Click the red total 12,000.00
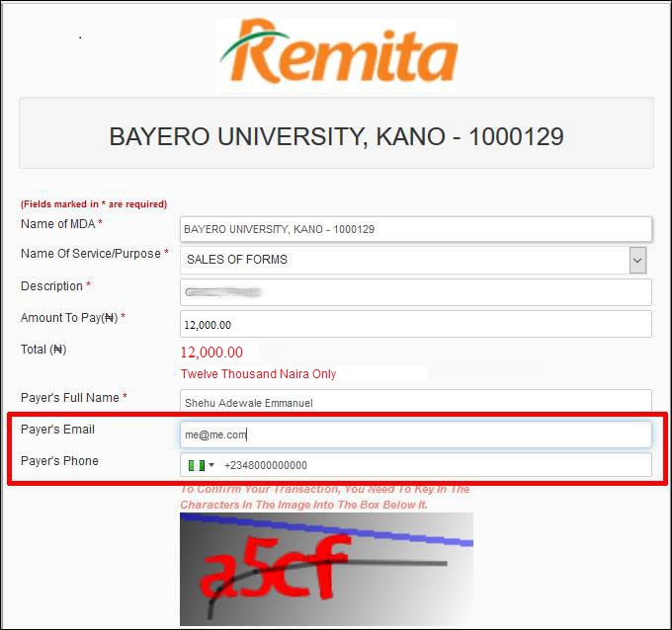672x630 pixels. click(211, 353)
